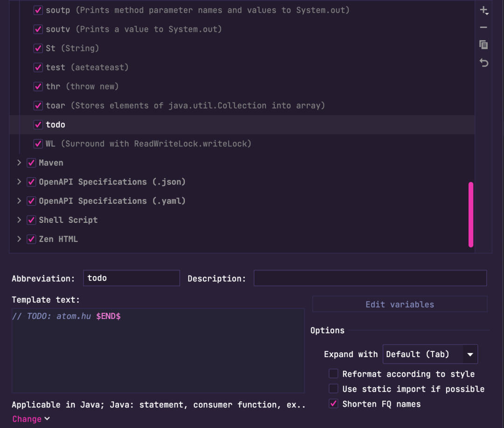Disable Shorten FQ names
The height and width of the screenshot is (428, 504).
(334, 404)
